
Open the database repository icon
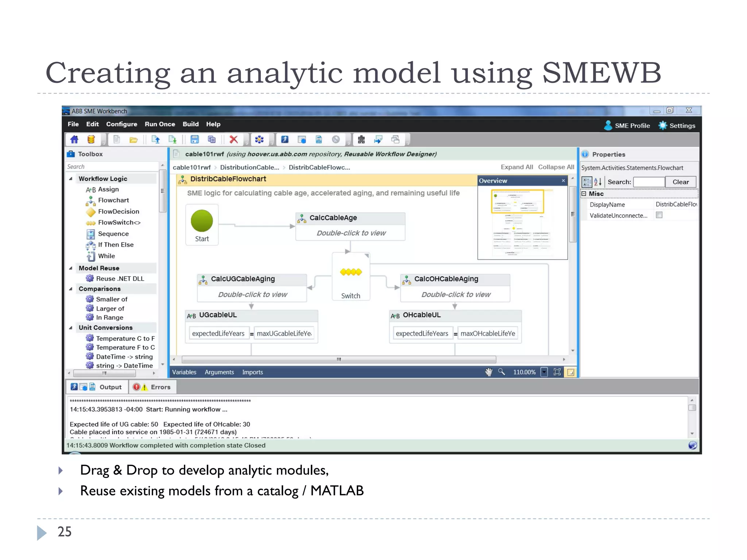(91, 139)
